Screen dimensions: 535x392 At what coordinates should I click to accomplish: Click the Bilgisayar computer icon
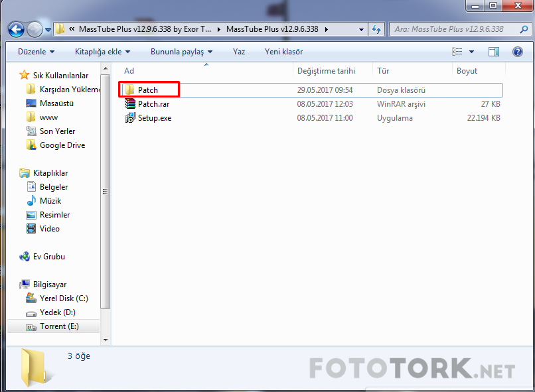pos(24,285)
